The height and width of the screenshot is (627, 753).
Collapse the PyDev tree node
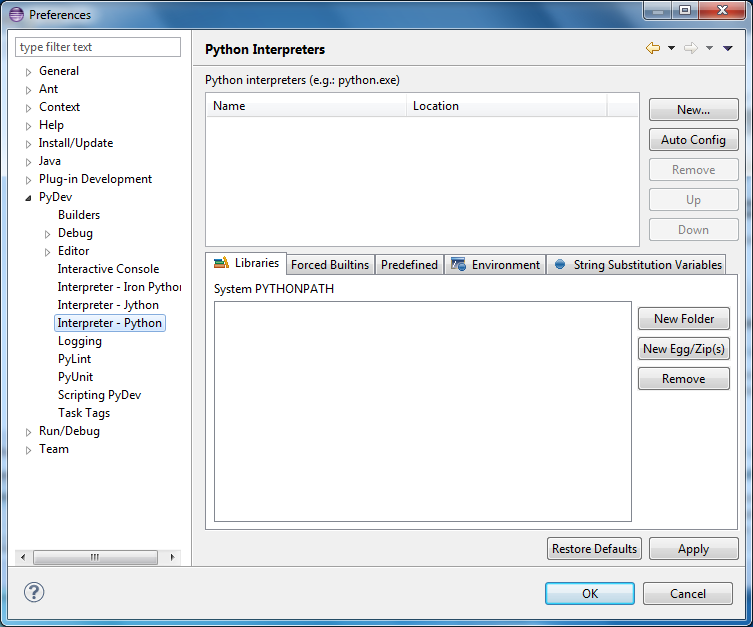click(x=28, y=198)
